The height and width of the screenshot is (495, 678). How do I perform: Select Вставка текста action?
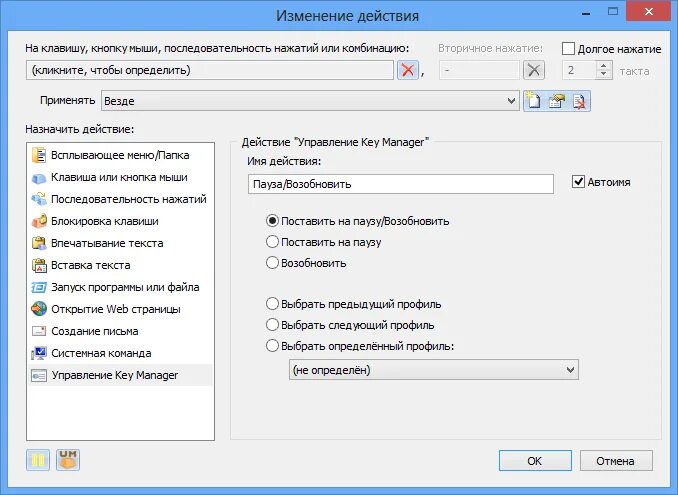120,265
